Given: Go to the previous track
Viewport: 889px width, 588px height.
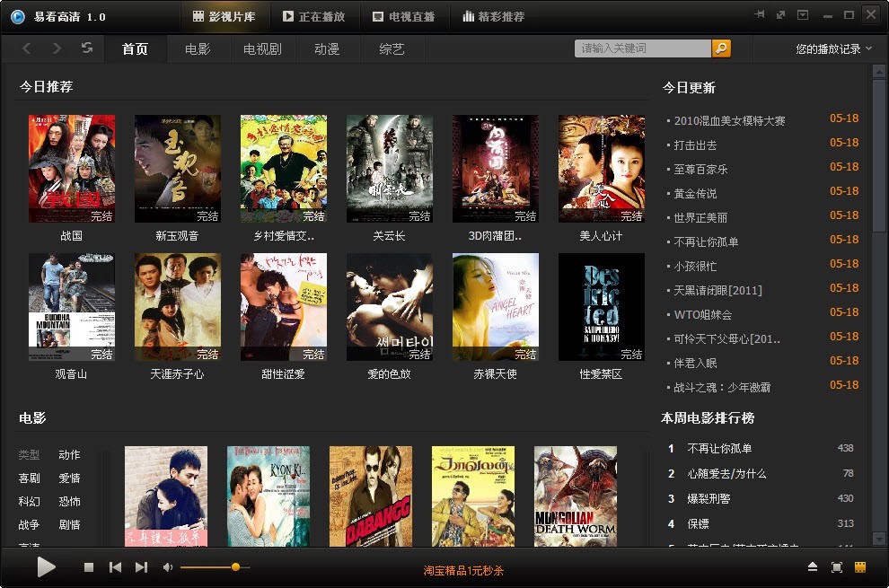Looking at the screenshot, I should click(115, 567).
